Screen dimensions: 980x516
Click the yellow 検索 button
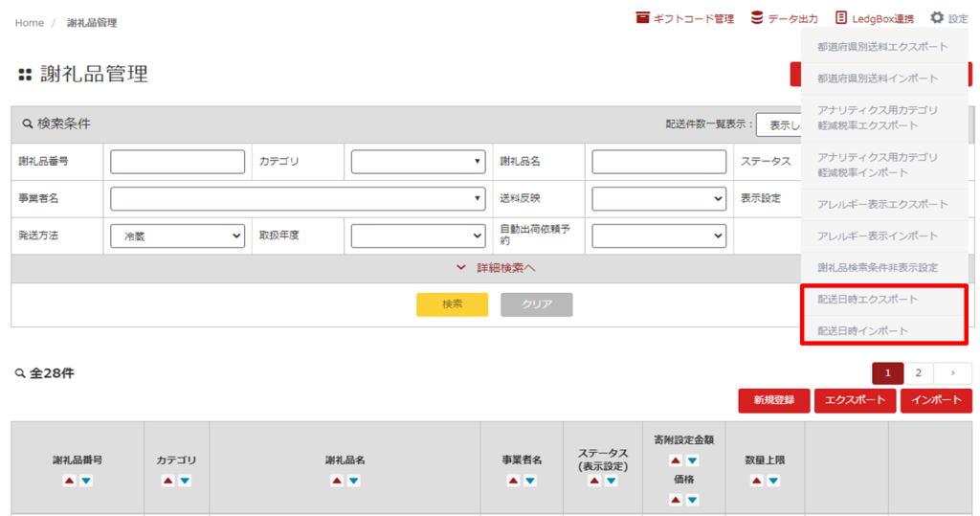click(452, 304)
